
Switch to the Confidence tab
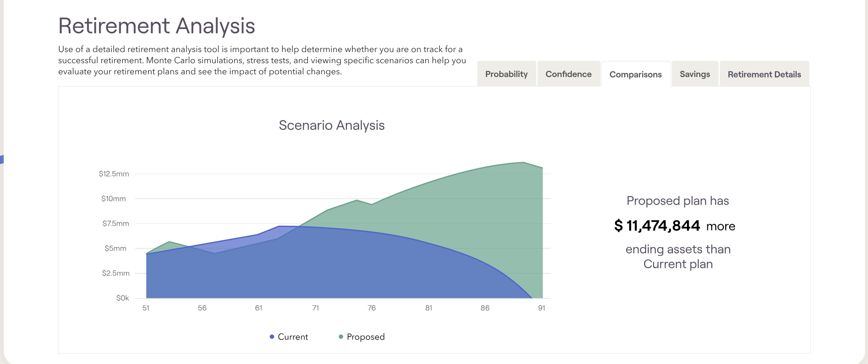click(x=568, y=74)
